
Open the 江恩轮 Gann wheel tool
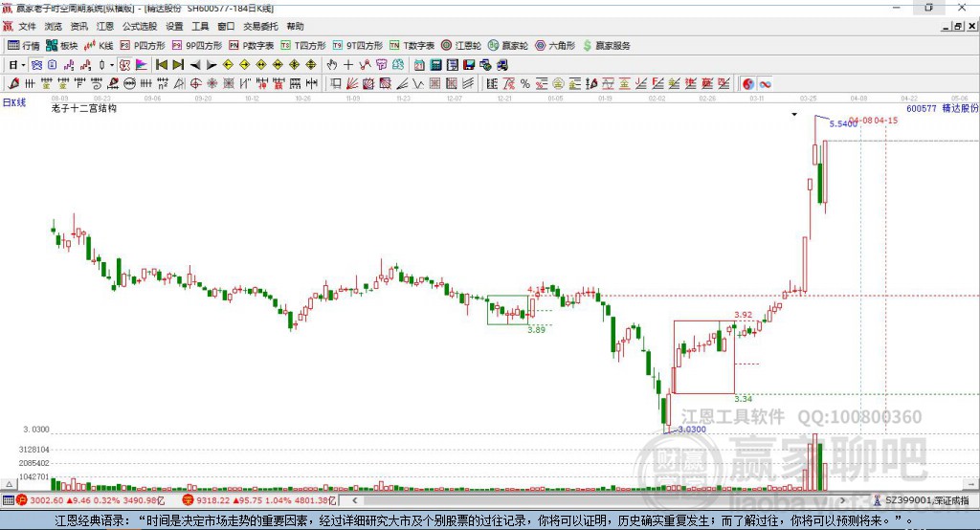pos(466,45)
